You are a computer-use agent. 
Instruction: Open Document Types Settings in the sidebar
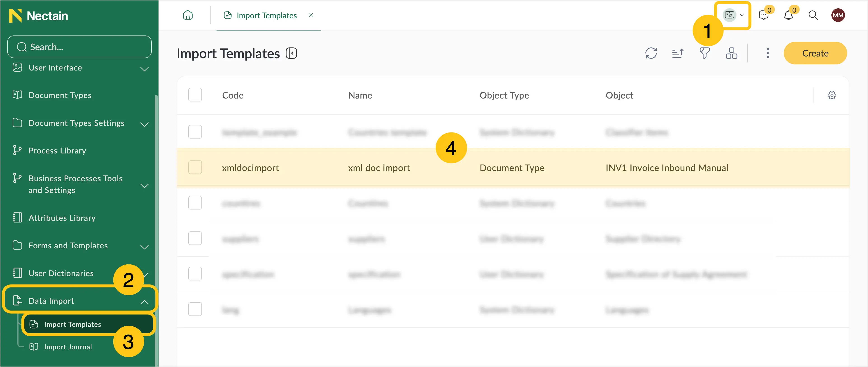pyautogui.click(x=77, y=123)
